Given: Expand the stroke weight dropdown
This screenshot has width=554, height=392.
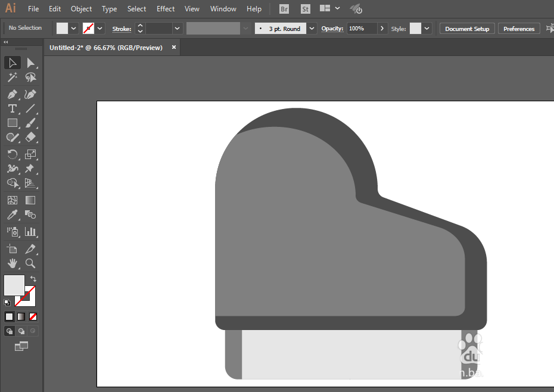Looking at the screenshot, I should [x=177, y=29].
